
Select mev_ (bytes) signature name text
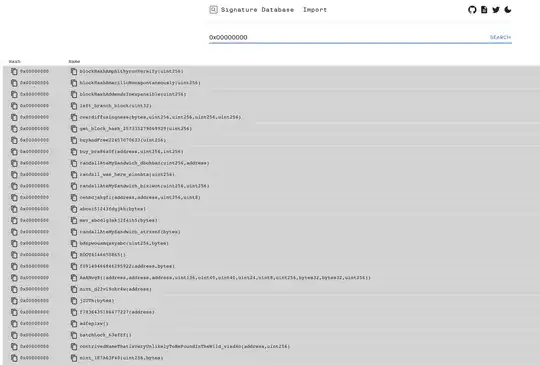pos(118,220)
